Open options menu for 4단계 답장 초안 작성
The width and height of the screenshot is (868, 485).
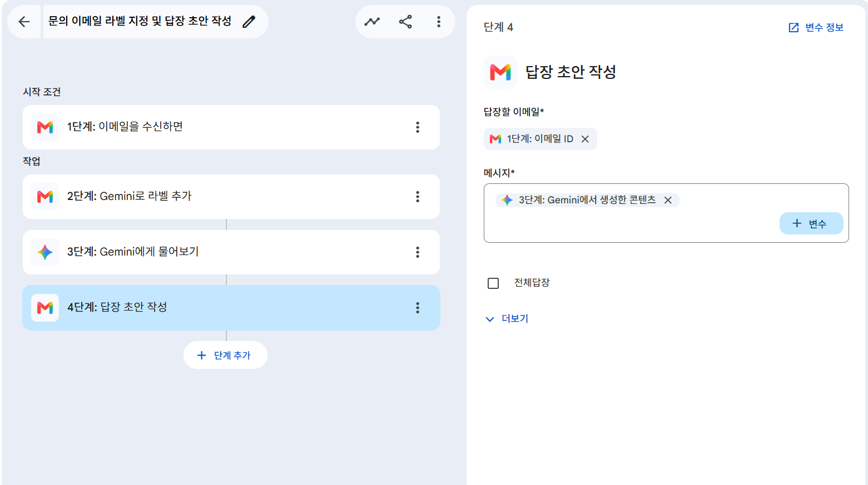point(418,308)
